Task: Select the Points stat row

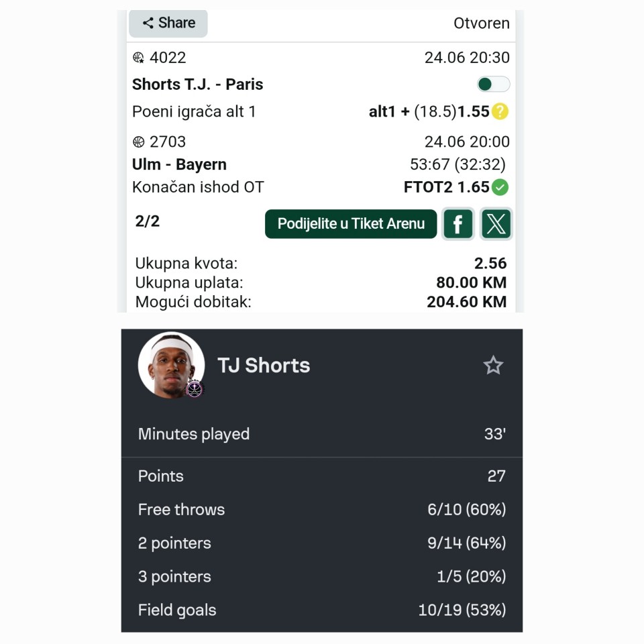Action: click(x=322, y=476)
